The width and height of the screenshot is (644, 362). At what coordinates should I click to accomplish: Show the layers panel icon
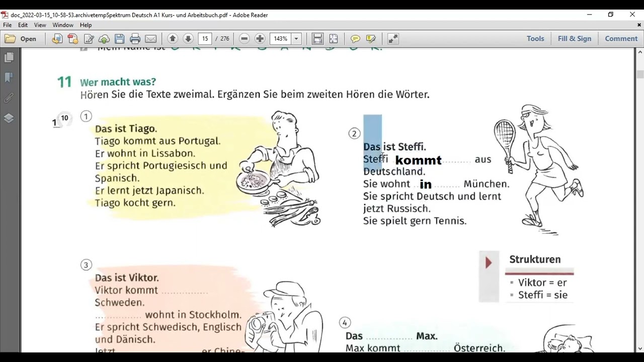pyautogui.click(x=9, y=118)
